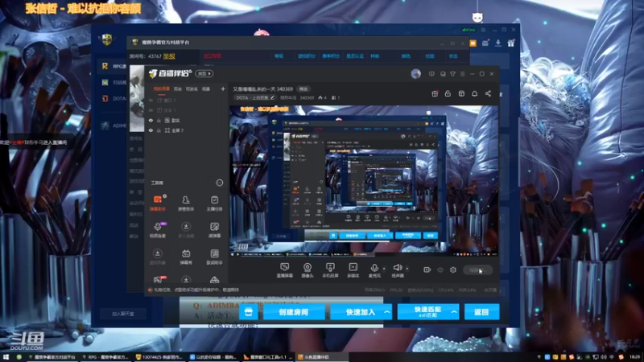Click the share icon above preview
Screen dimensions: 644x362
[x=488, y=93]
